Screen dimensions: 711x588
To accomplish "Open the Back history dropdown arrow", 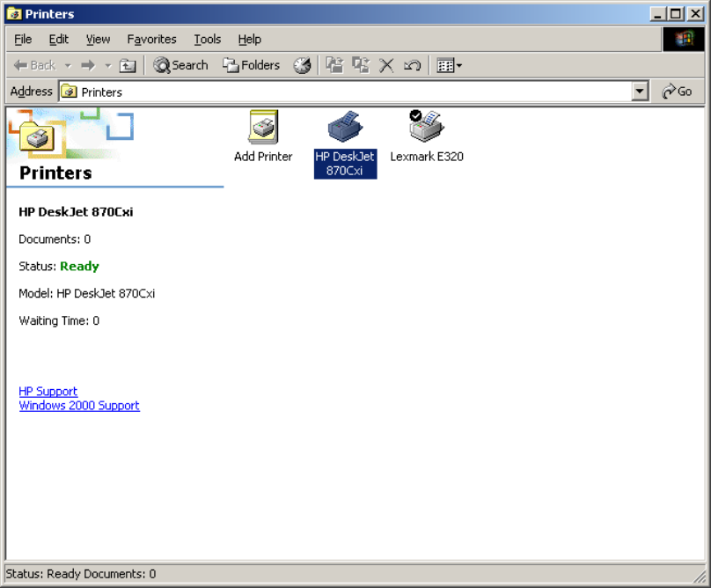I will tap(68, 66).
